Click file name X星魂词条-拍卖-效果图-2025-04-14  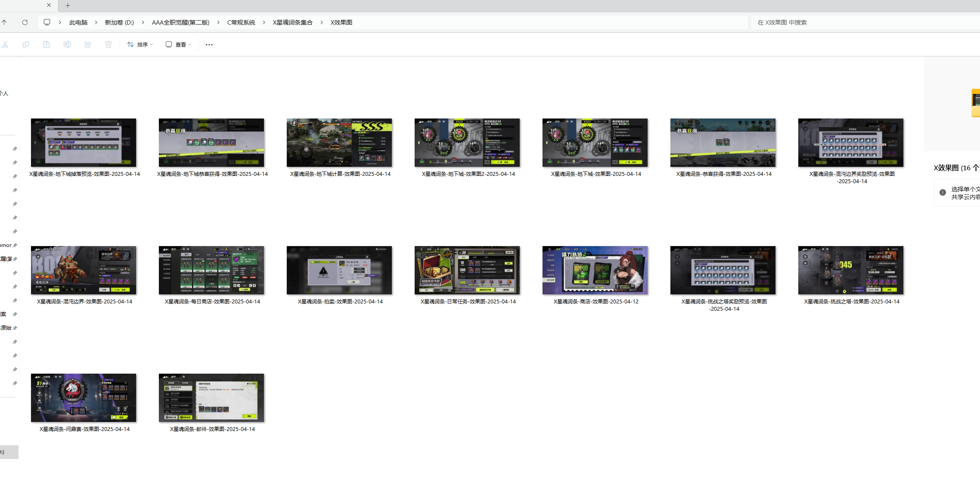pyautogui.click(x=340, y=302)
